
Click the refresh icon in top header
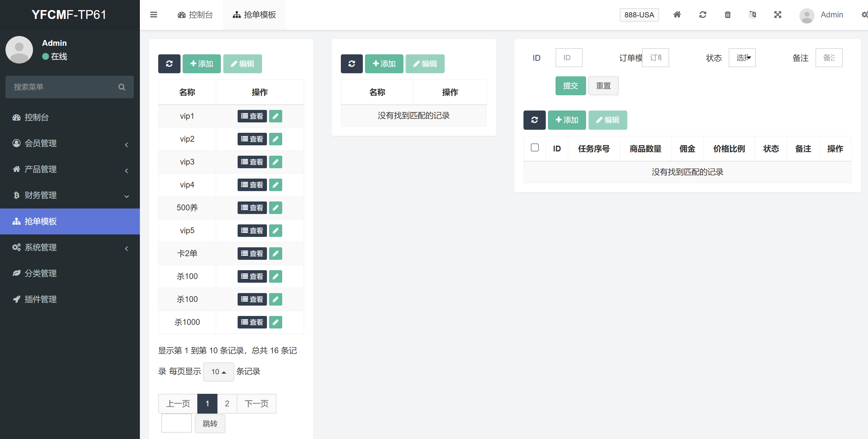point(702,14)
